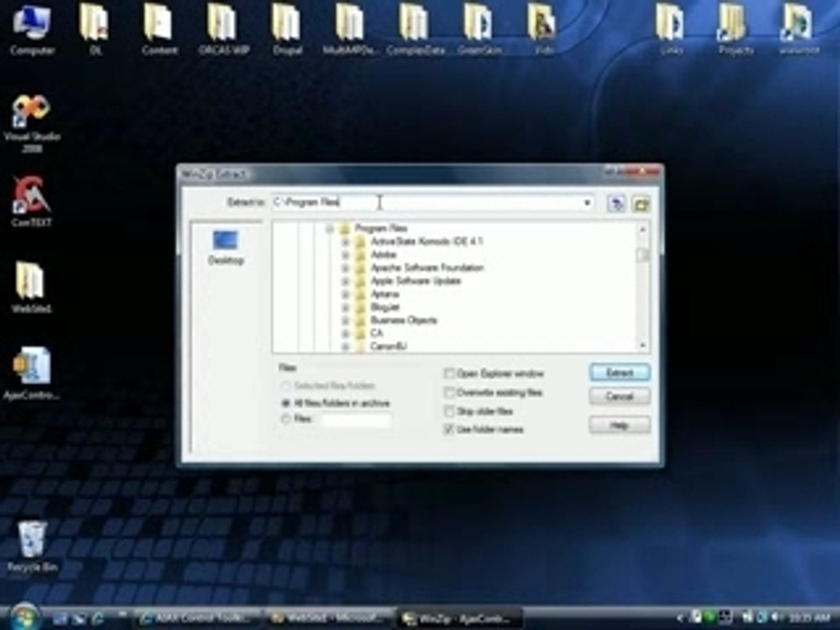Select the WebSite1 folder on desktop
840x630 pixels.
point(31,287)
